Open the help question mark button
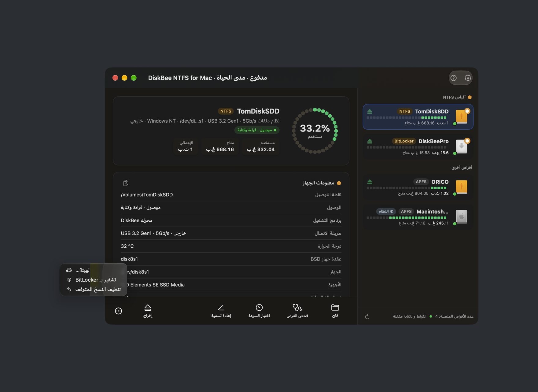The width and height of the screenshot is (538, 392). [x=454, y=78]
